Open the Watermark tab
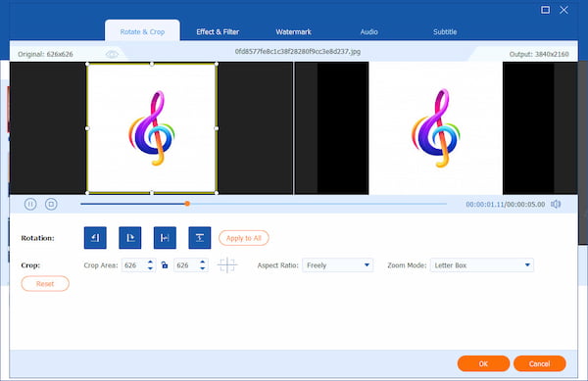Viewport: 588px width, 381px height. 293,32
